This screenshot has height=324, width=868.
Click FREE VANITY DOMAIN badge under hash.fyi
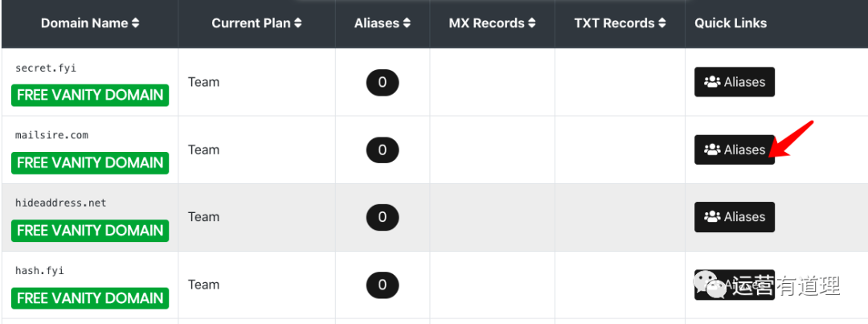(90, 298)
